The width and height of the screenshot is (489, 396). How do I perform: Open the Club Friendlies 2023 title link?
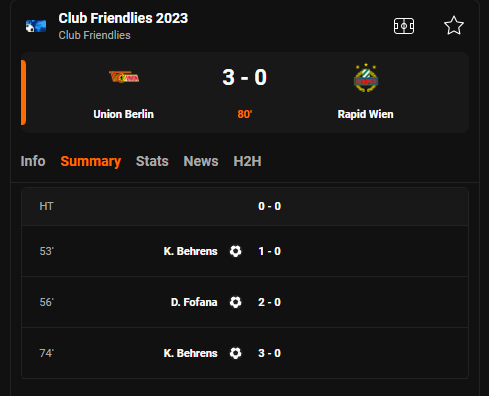click(123, 18)
